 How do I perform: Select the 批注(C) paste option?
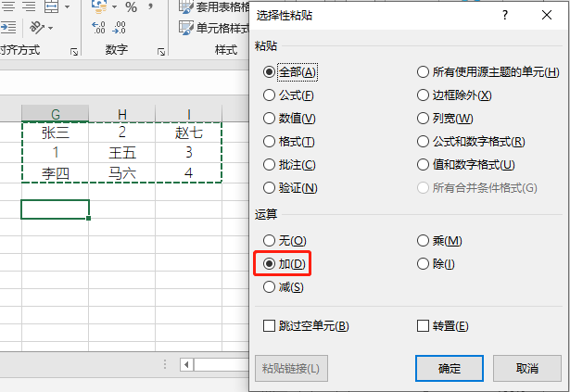(x=289, y=165)
